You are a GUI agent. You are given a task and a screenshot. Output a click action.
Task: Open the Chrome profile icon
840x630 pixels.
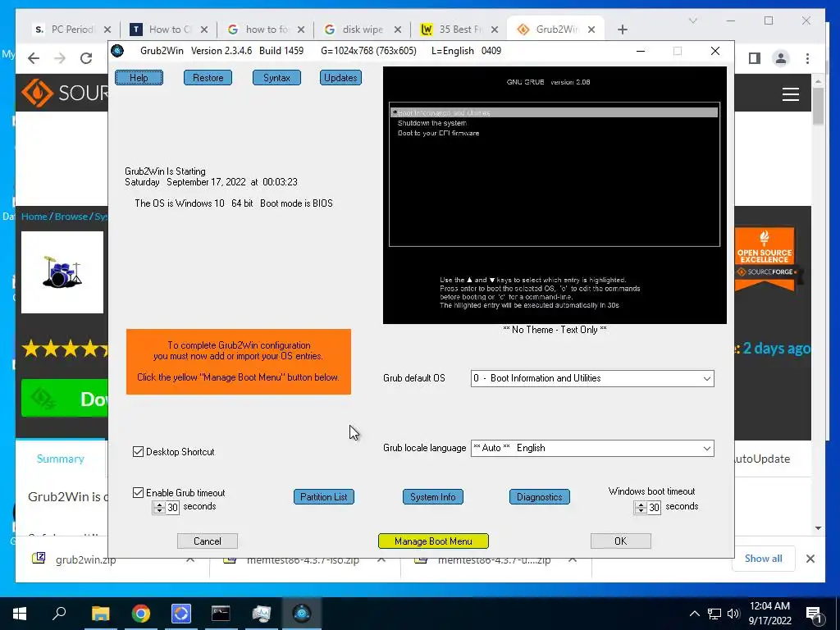click(781, 58)
